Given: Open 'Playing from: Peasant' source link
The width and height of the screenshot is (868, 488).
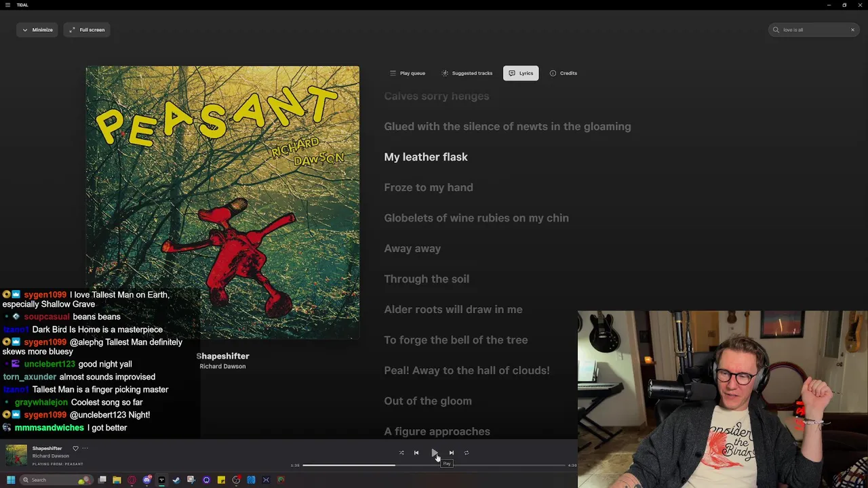Looking at the screenshot, I should 58,464.
